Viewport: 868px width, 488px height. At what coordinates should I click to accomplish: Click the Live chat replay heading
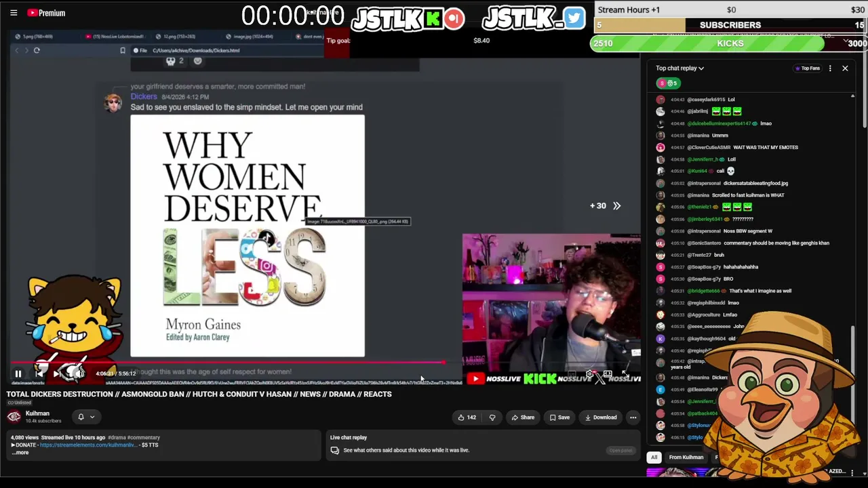tap(349, 438)
